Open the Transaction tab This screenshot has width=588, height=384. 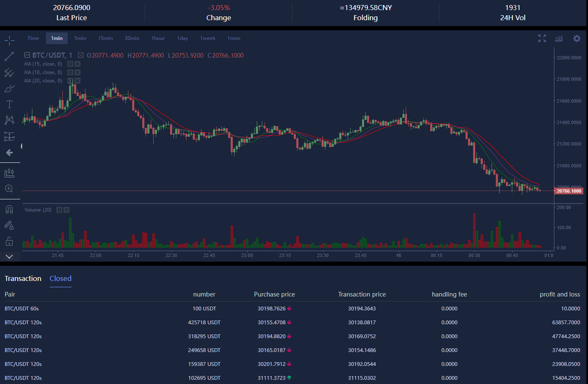(x=23, y=278)
